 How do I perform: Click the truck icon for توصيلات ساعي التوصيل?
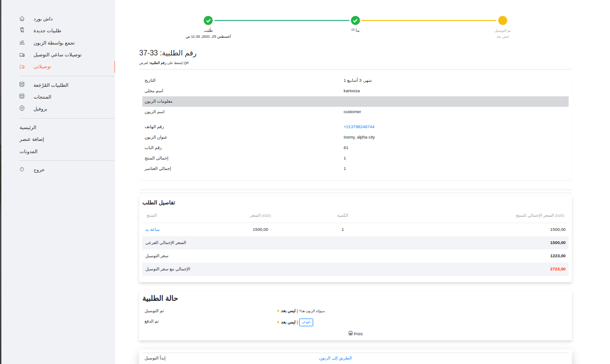coord(22,55)
